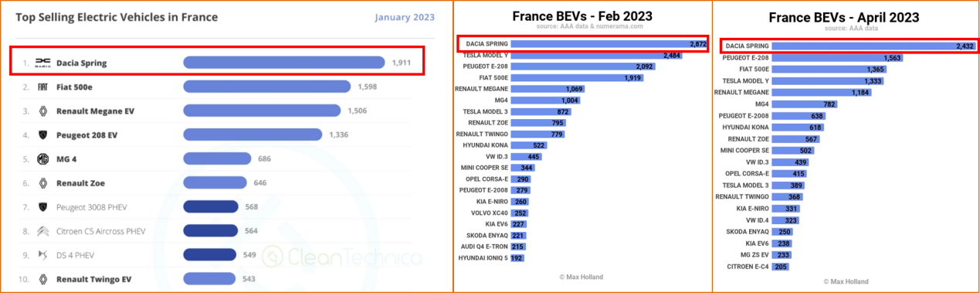Click the Dacia Spring bar in Feb 2023 chart

(x=609, y=44)
